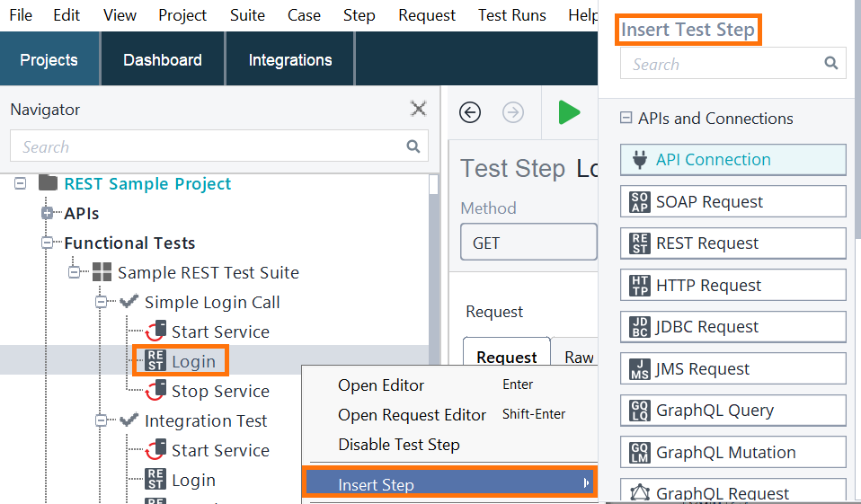The image size is (861, 504).
Task: Click the SOAP icon in step list
Action: tap(640, 202)
